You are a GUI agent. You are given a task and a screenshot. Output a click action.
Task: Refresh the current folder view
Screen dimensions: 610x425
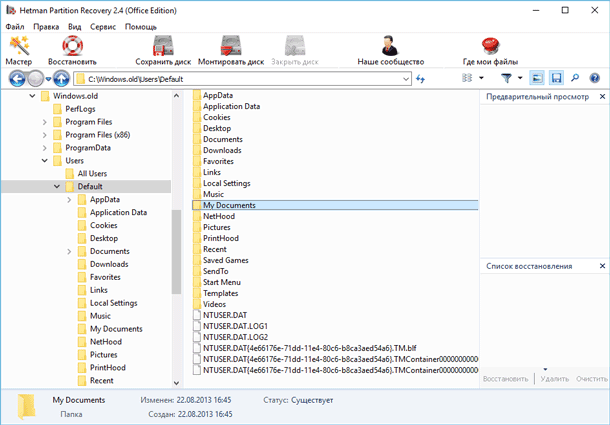pos(421,79)
